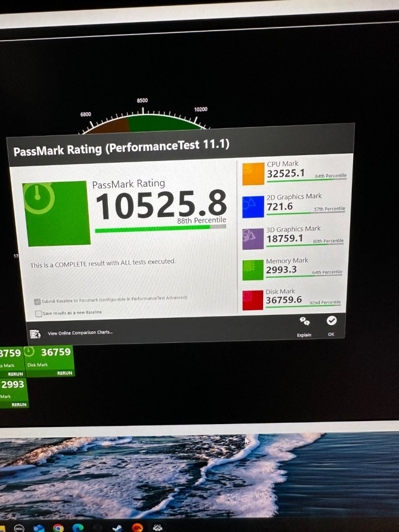Toggle Submit Baseline to Passmark checkbox

37,301
